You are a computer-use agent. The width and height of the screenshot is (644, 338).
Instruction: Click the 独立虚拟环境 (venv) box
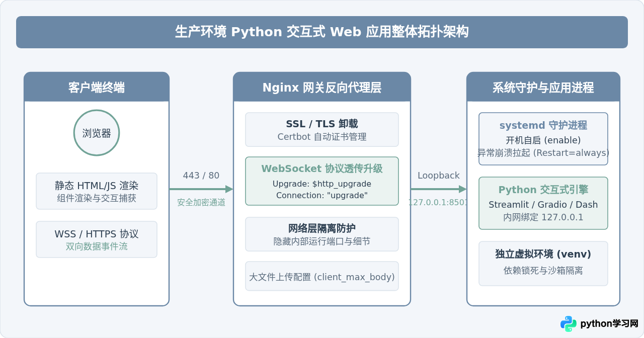coord(543,264)
